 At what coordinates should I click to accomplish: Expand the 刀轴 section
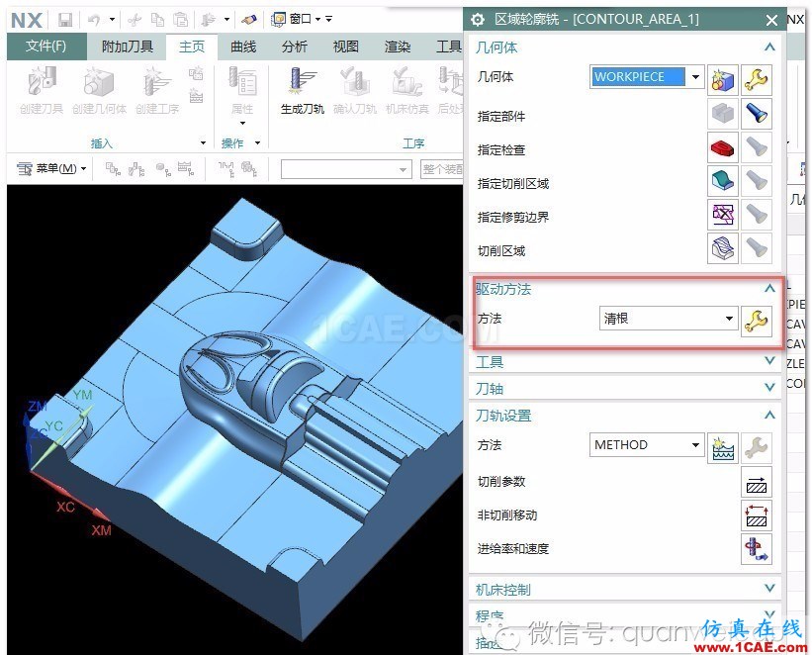pos(769,388)
